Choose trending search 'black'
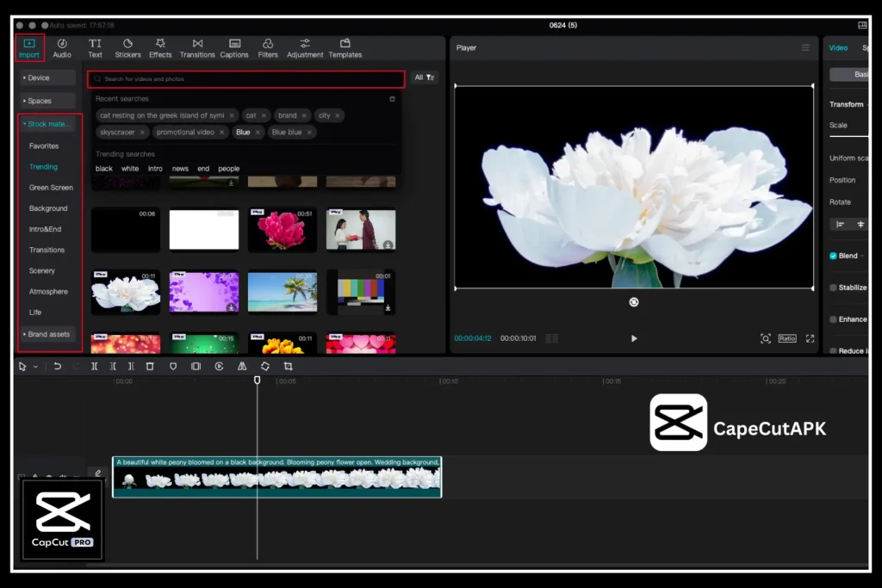 104,168
